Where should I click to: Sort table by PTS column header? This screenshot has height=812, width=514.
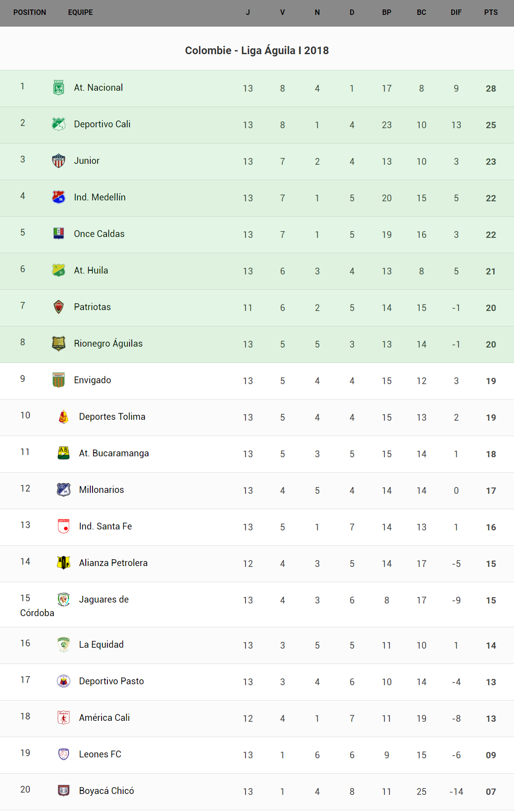[491, 13]
